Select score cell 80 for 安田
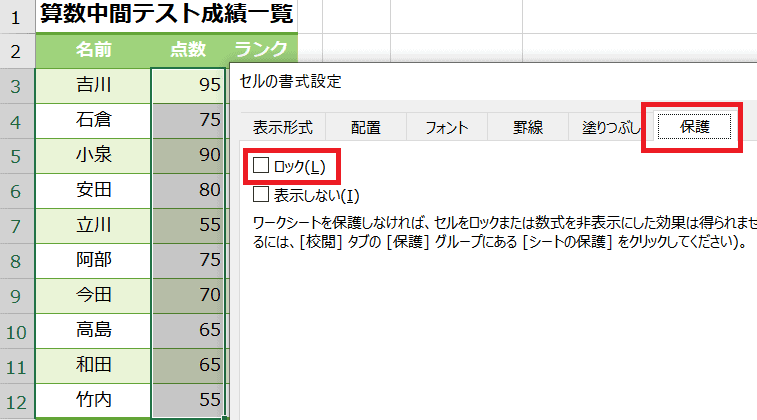The width and height of the screenshot is (757, 420). pyautogui.click(x=189, y=190)
